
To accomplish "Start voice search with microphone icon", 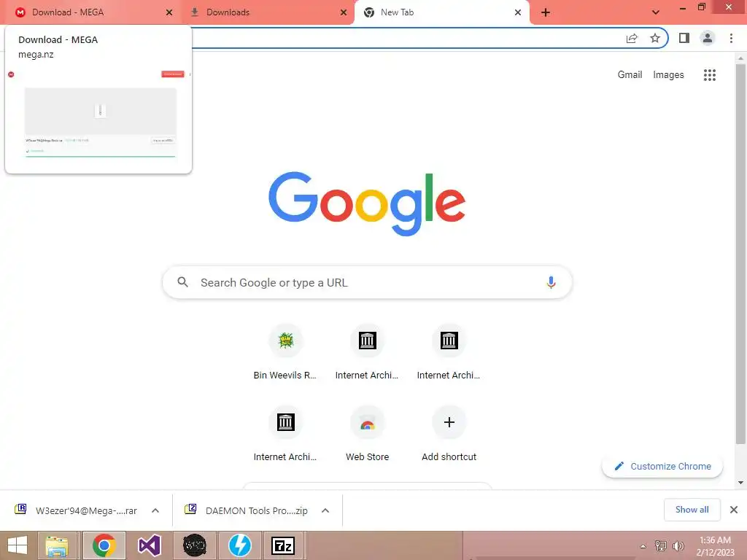I will click(x=551, y=282).
